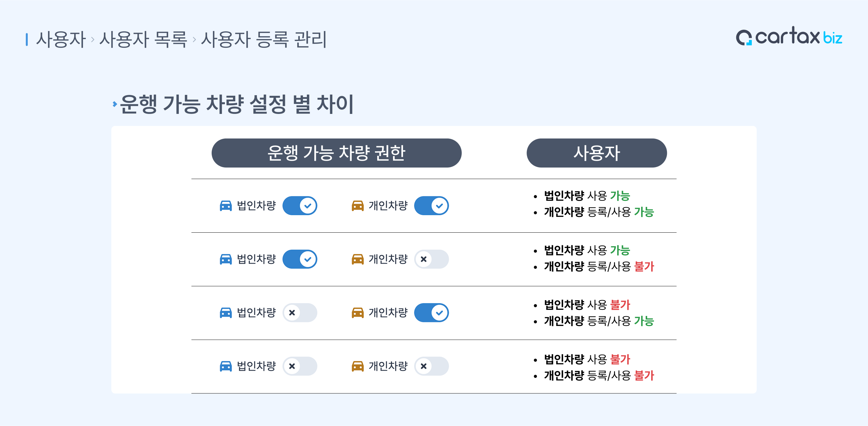The height and width of the screenshot is (426, 868).
Task: Go to 사용자 breadcrumb item
Action: [x=61, y=39]
